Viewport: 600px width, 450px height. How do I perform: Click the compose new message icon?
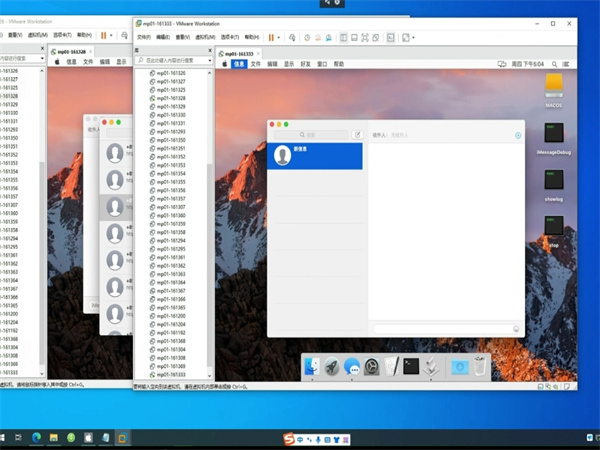pyautogui.click(x=357, y=134)
